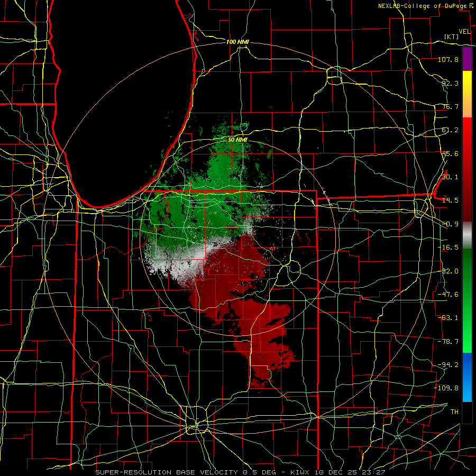This screenshot has width=476, height=476.
Task: Click the -16.5 scale value
Action: point(448,248)
